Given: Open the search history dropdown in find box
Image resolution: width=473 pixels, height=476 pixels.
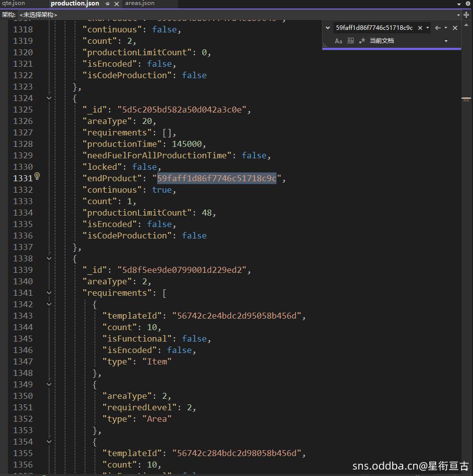Looking at the screenshot, I should tap(428, 28).
